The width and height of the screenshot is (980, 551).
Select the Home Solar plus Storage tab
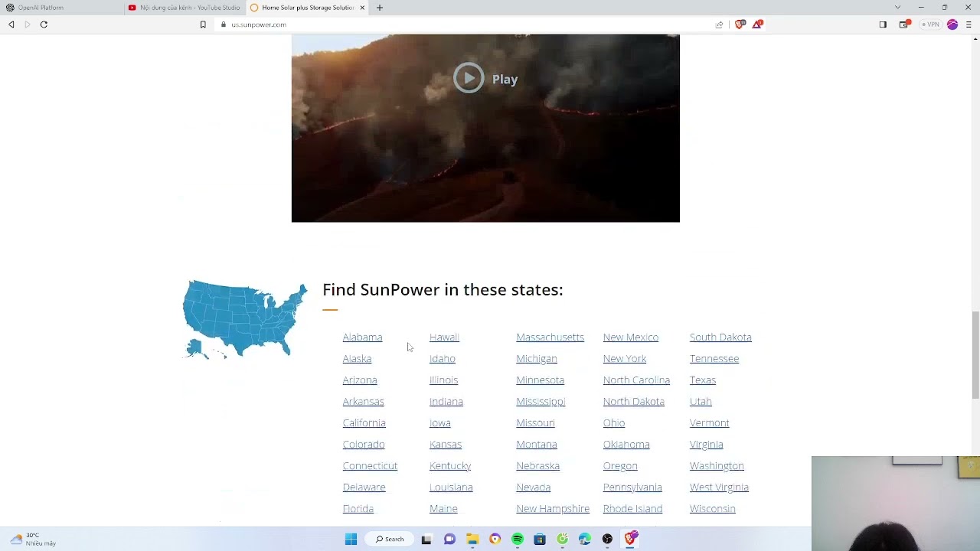[306, 8]
